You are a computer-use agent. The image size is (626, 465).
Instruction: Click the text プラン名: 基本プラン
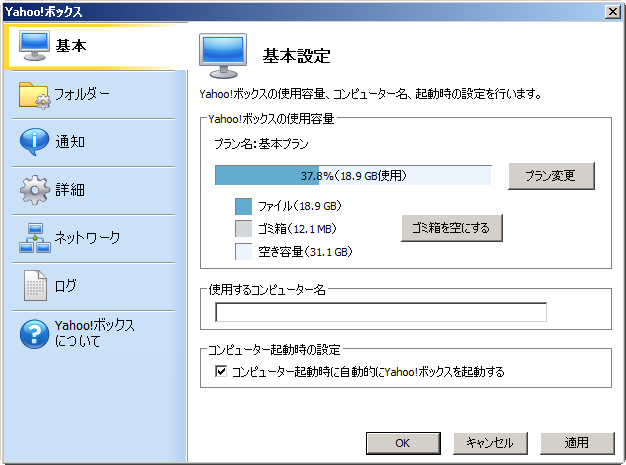[261, 144]
